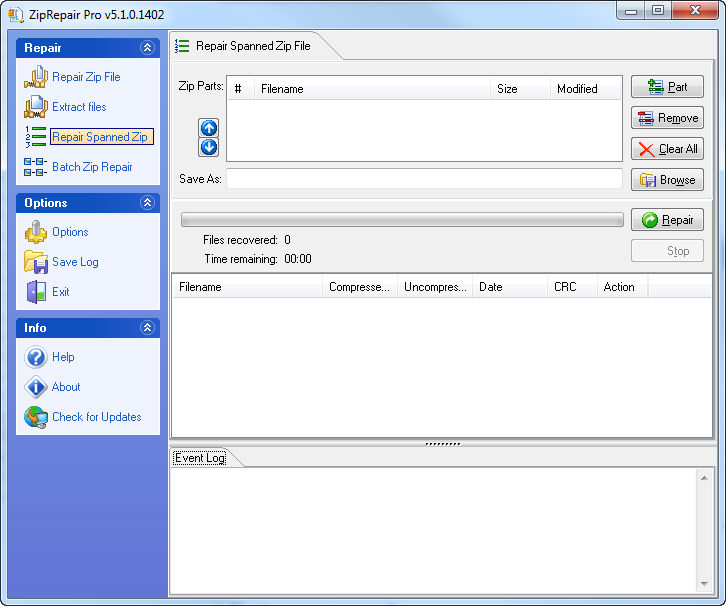The width and height of the screenshot is (726, 606).
Task: Click the About info icon
Action: click(36, 387)
